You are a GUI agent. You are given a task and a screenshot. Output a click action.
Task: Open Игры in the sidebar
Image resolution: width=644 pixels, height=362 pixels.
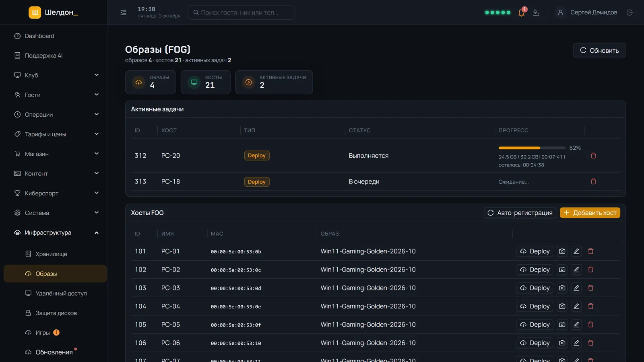(x=56, y=333)
